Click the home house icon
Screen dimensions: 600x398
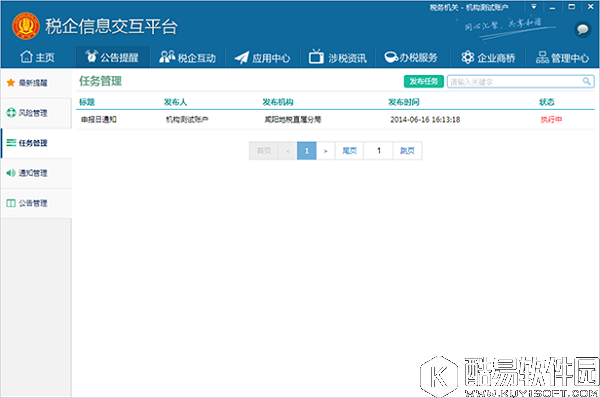pos(26,57)
